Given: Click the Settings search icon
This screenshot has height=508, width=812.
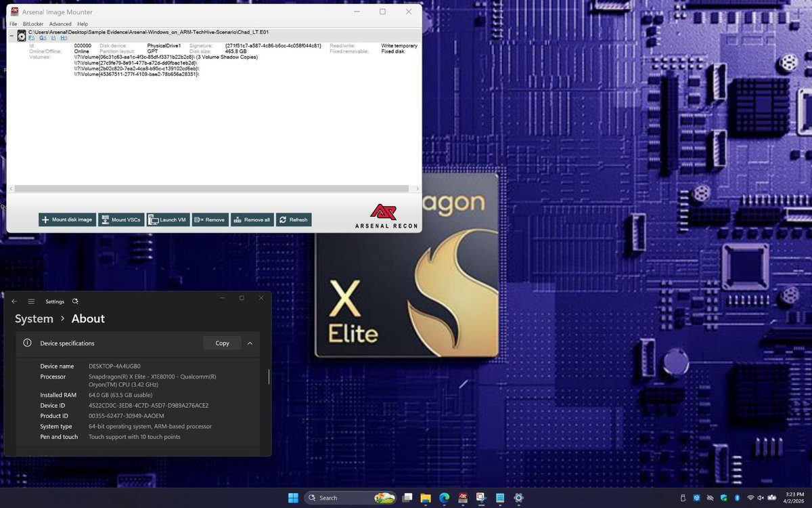Looking at the screenshot, I should [75, 301].
